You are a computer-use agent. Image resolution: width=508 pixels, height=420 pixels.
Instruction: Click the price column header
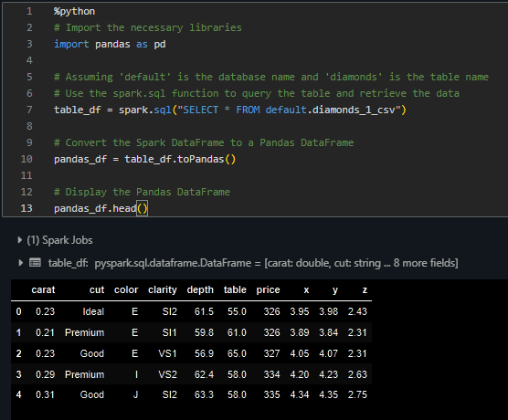pos(268,289)
